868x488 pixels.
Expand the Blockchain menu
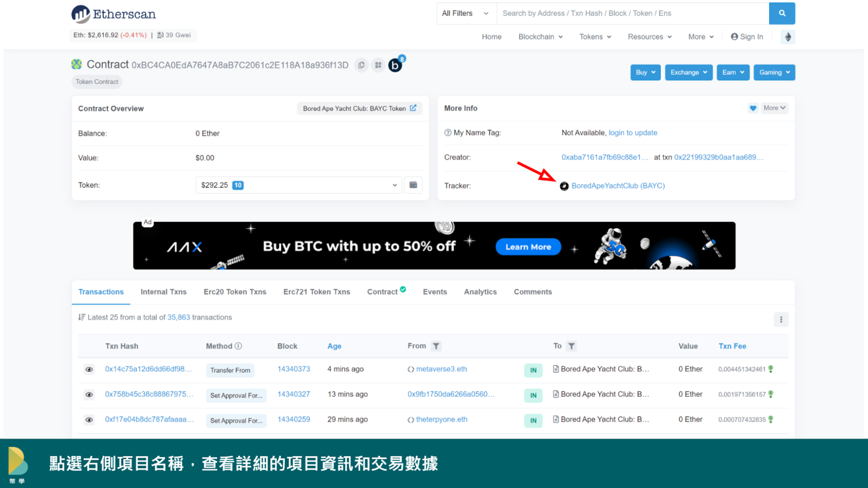(x=540, y=37)
